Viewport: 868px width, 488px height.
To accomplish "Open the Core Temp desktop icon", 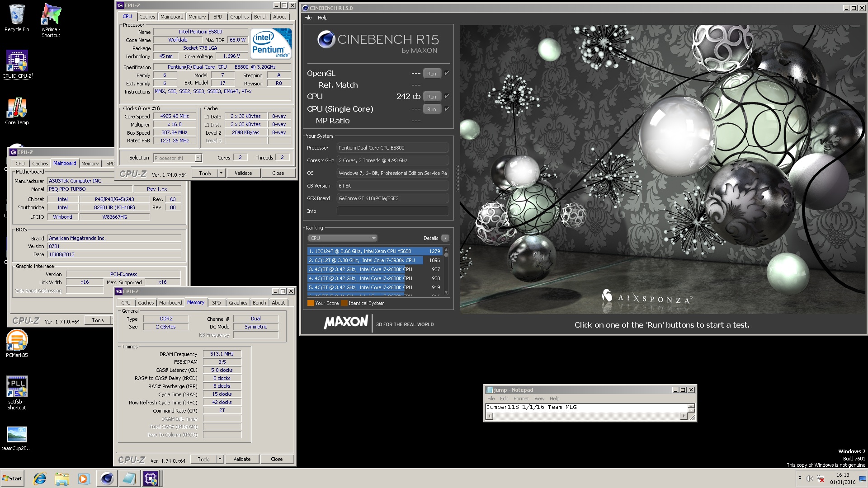I will coord(17,111).
